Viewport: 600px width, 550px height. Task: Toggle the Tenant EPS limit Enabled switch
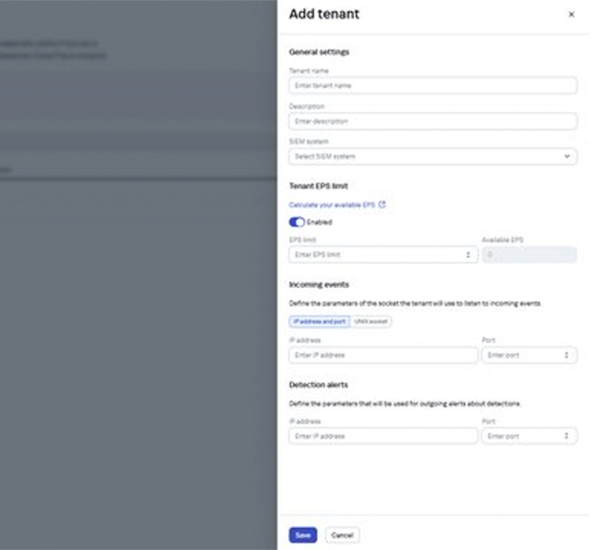(x=297, y=222)
